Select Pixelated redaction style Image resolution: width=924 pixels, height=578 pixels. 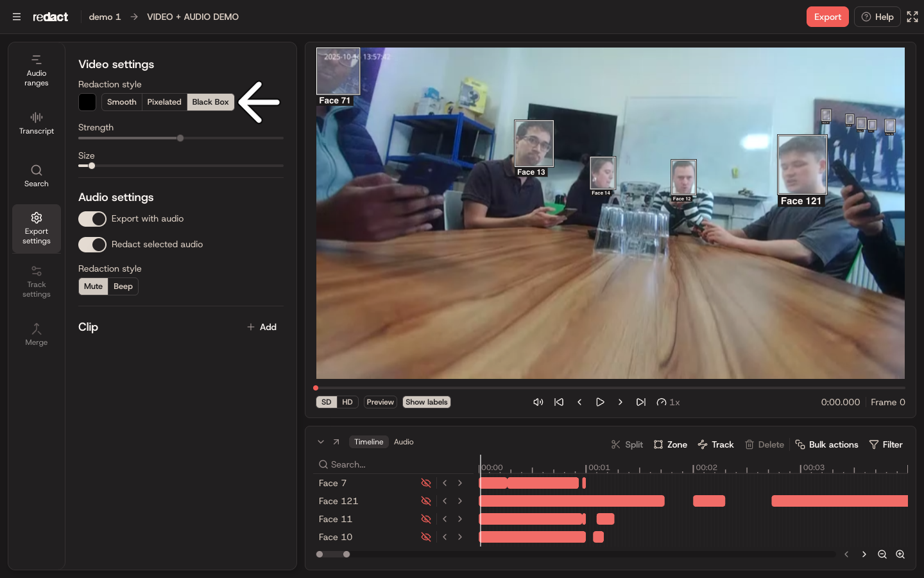(x=164, y=102)
